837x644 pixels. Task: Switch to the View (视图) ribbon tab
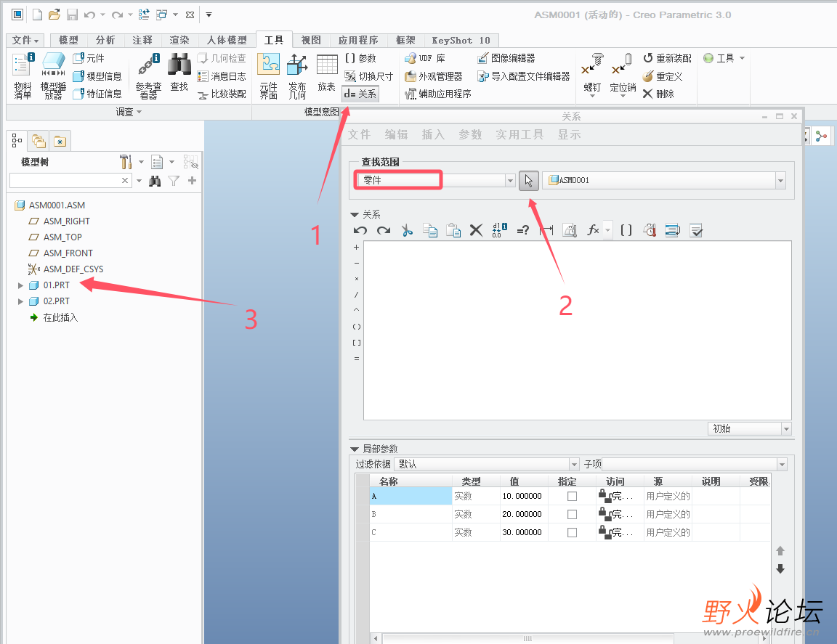(x=311, y=40)
